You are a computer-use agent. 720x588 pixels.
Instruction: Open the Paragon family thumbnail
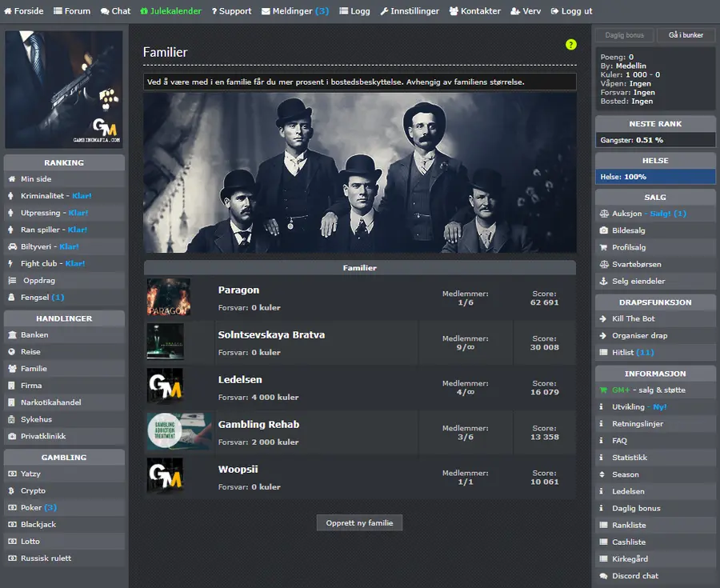(169, 297)
